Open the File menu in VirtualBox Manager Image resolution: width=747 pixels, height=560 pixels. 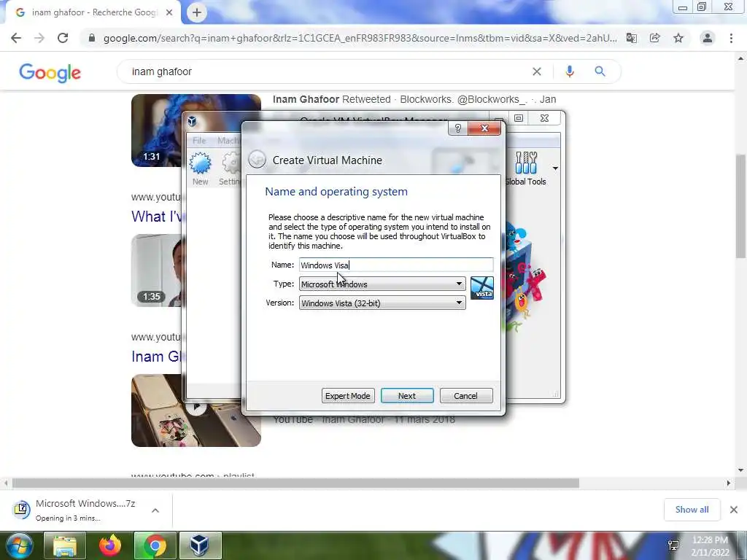tap(199, 141)
